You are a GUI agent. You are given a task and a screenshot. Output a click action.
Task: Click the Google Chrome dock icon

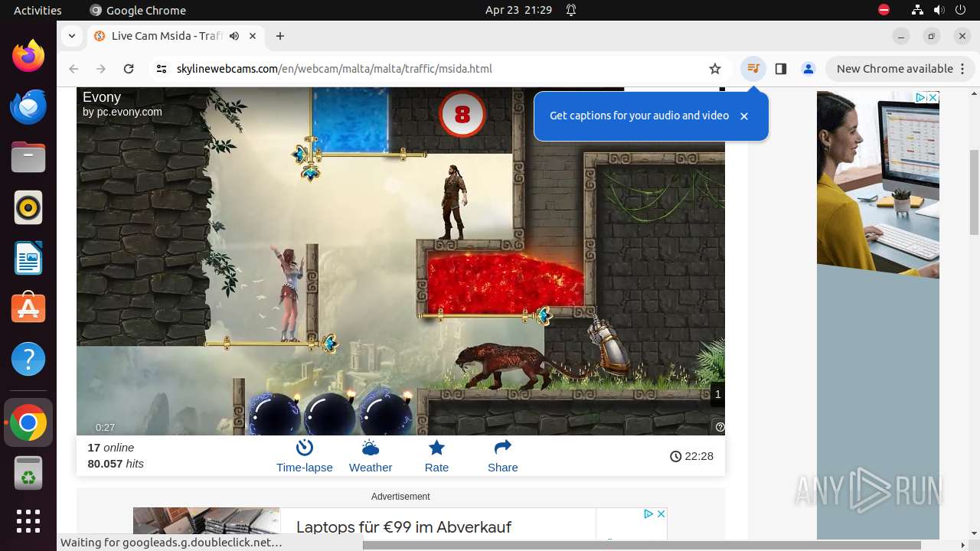tap(28, 423)
